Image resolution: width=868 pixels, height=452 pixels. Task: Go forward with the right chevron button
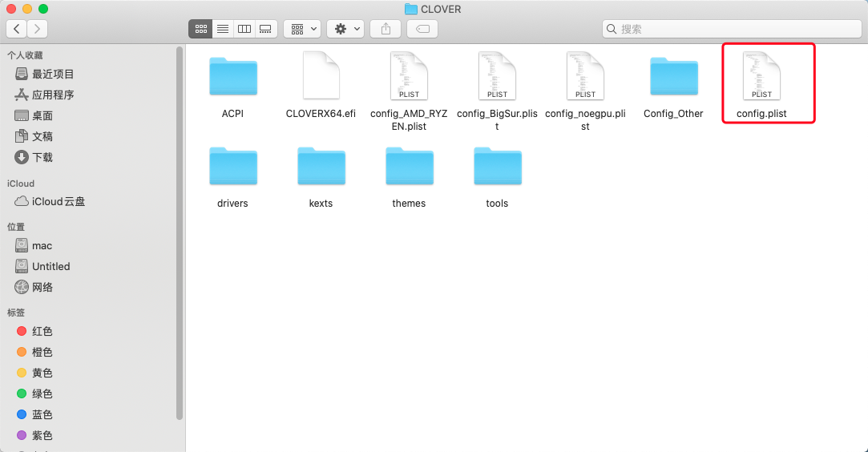(37, 29)
